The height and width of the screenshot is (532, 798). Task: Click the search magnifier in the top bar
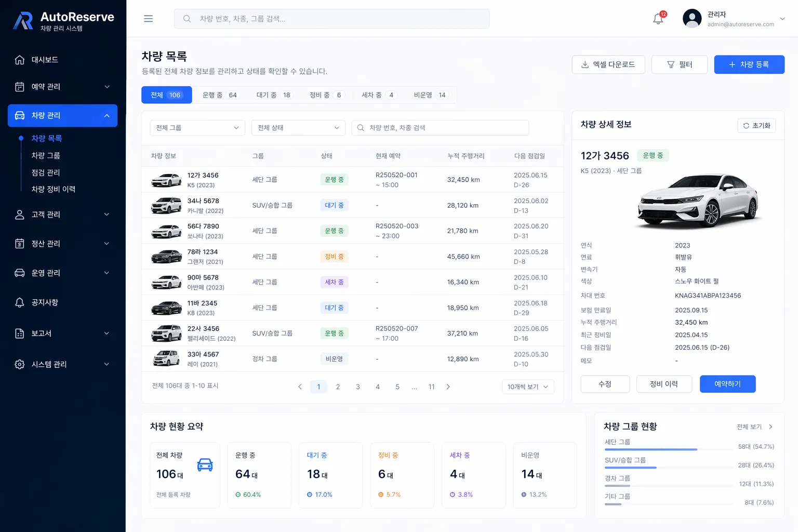tap(187, 19)
